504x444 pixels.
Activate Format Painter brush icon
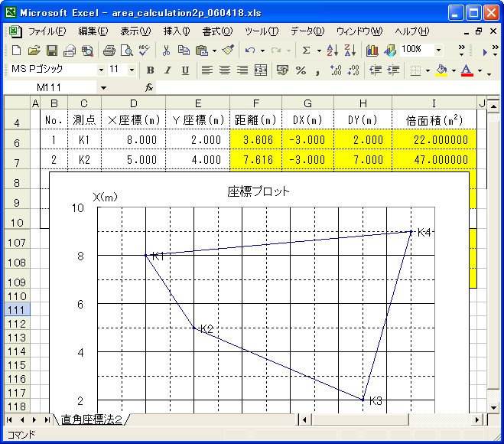pos(228,51)
